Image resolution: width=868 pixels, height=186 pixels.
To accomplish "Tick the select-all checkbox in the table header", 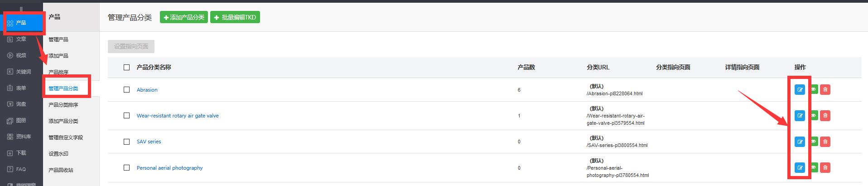I will 127,67.
